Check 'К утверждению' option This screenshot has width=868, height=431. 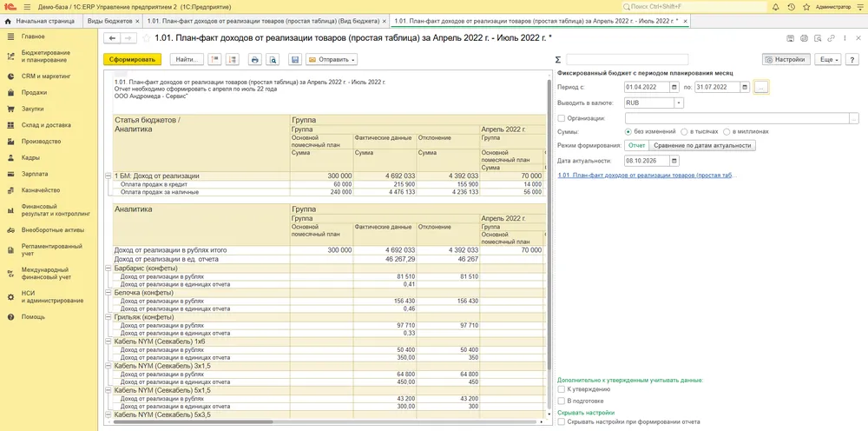562,389
